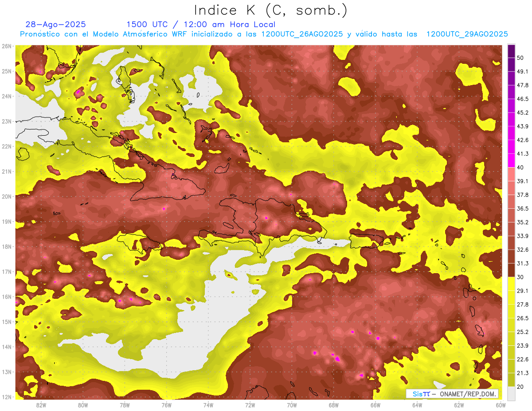Click the '68W' longitude axis label

(x=333, y=405)
